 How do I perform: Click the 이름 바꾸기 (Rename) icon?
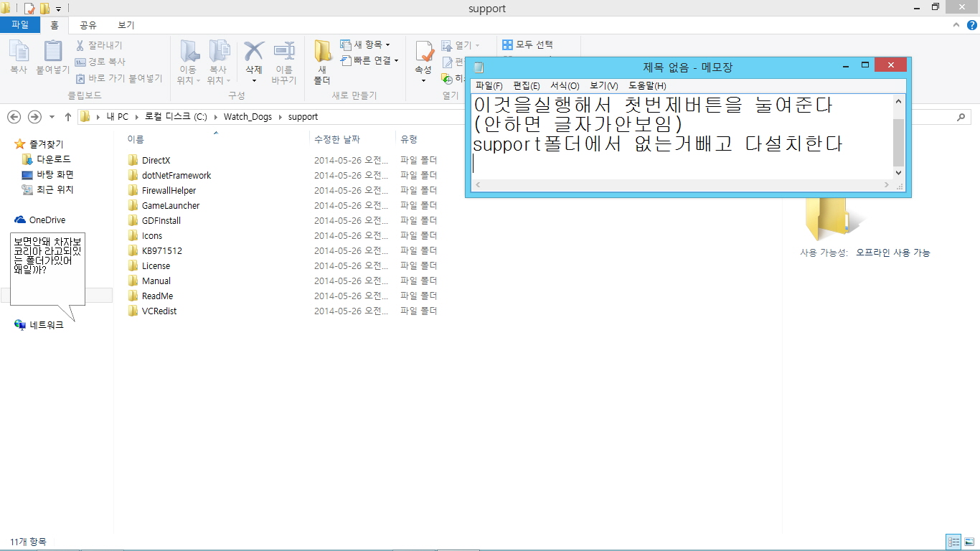point(284,57)
